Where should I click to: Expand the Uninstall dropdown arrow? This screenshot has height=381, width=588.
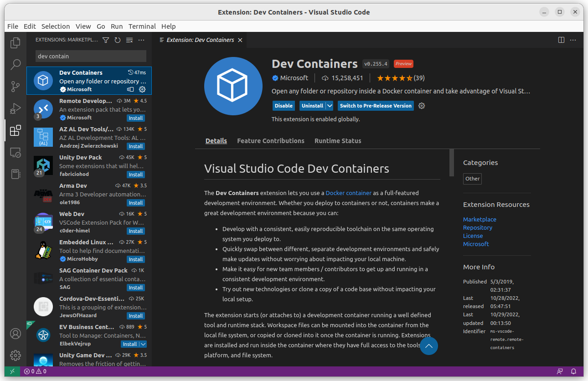click(330, 106)
